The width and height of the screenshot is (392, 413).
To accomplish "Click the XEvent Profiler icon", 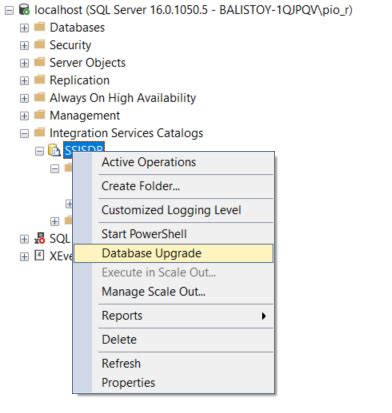I will pos(39,256).
